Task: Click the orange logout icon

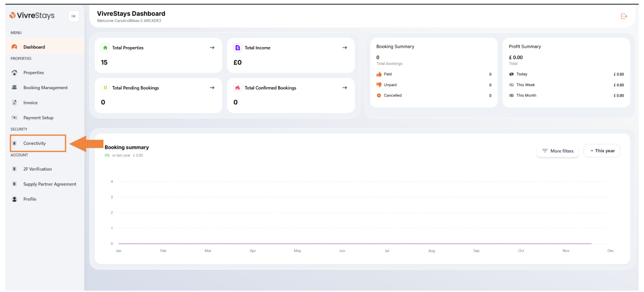Action: click(x=624, y=16)
